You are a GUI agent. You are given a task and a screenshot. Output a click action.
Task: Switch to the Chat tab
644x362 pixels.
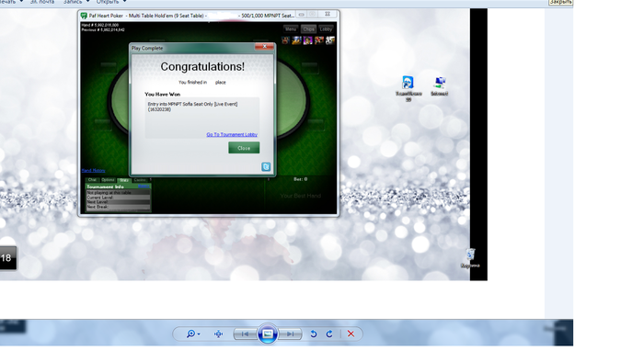click(92, 180)
